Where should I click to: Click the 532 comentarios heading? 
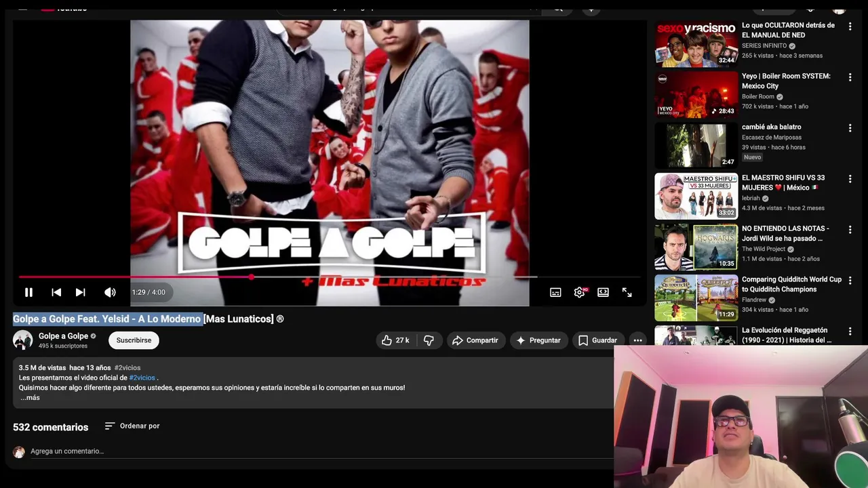(x=50, y=427)
